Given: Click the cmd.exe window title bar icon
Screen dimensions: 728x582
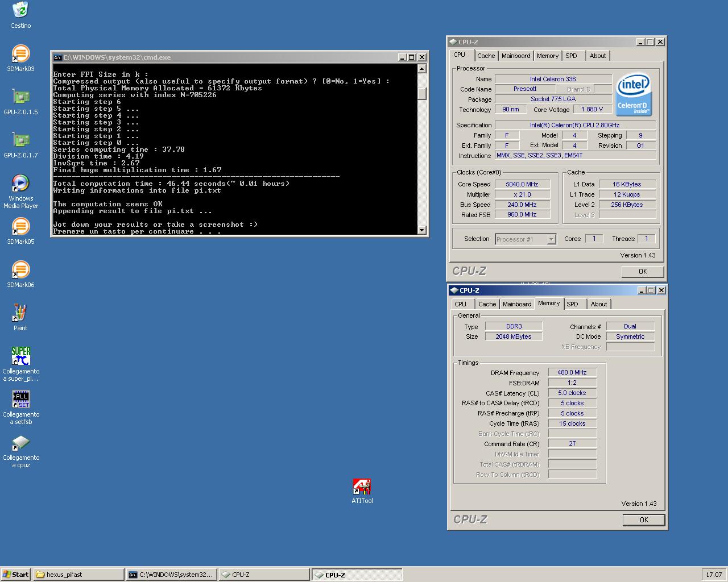Looking at the screenshot, I should coord(57,57).
